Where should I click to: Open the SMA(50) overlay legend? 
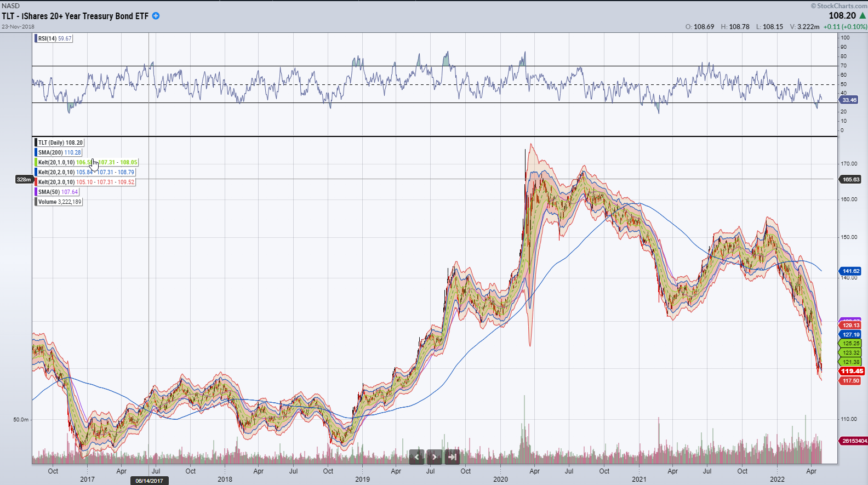(x=58, y=192)
